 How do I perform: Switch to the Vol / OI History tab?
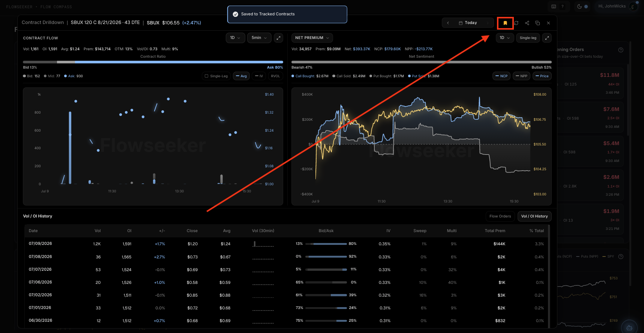coord(534,216)
